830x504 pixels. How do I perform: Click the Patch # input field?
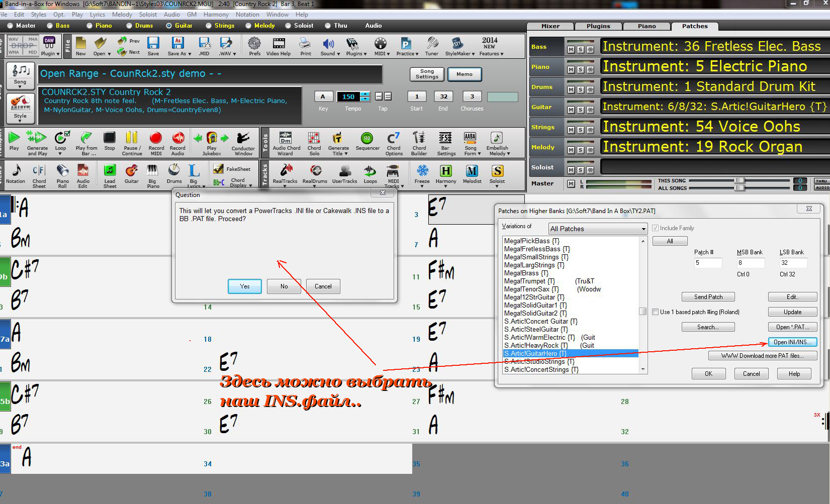pyautogui.click(x=708, y=263)
